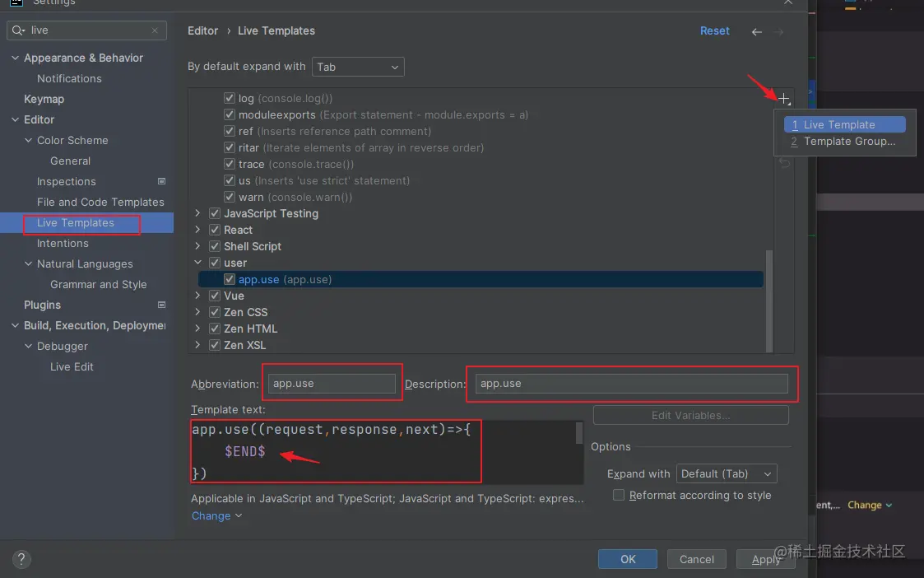Select Intentions in the sidebar
This screenshot has height=578, width=924.
pyautogui.click(x=63, y=244)
